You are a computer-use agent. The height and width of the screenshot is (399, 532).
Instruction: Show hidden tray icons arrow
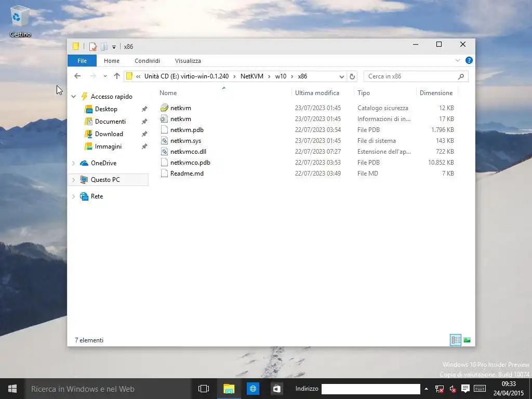[426, 389]
